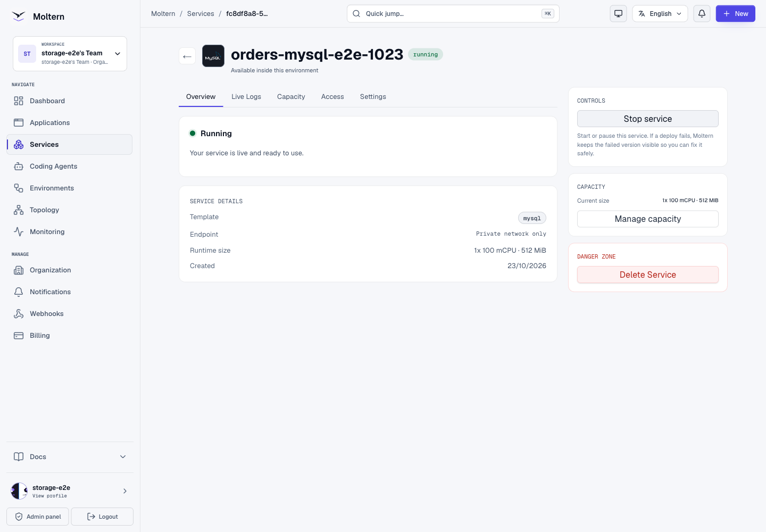This screenshot has height=532, width=766.
Task: Click the Logout button
Action: pyautogui.click(x=102, y=517)
